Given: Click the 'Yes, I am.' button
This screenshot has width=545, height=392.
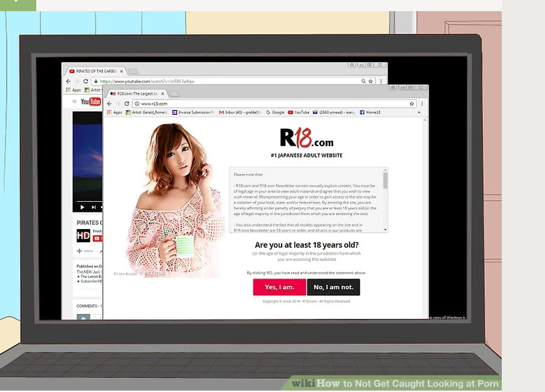Looking at the screenshot, I should coord(279,287).
